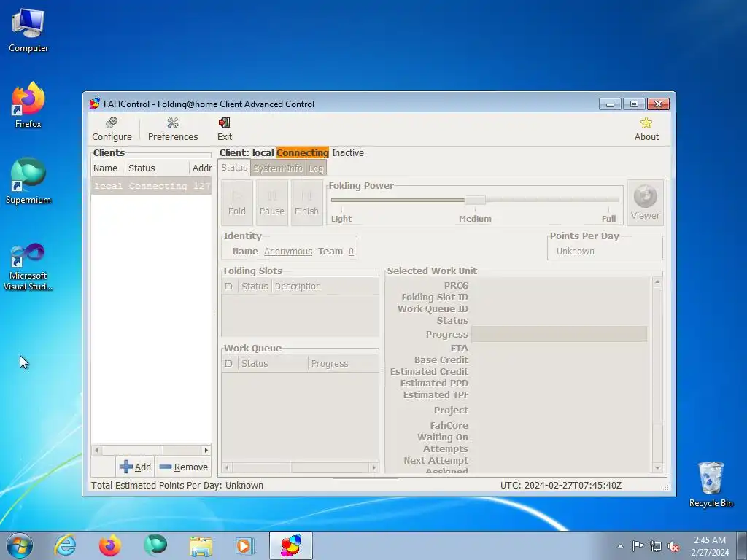Click the Fold button
This screenshot has height=560, width=747.
coord(237,203)
